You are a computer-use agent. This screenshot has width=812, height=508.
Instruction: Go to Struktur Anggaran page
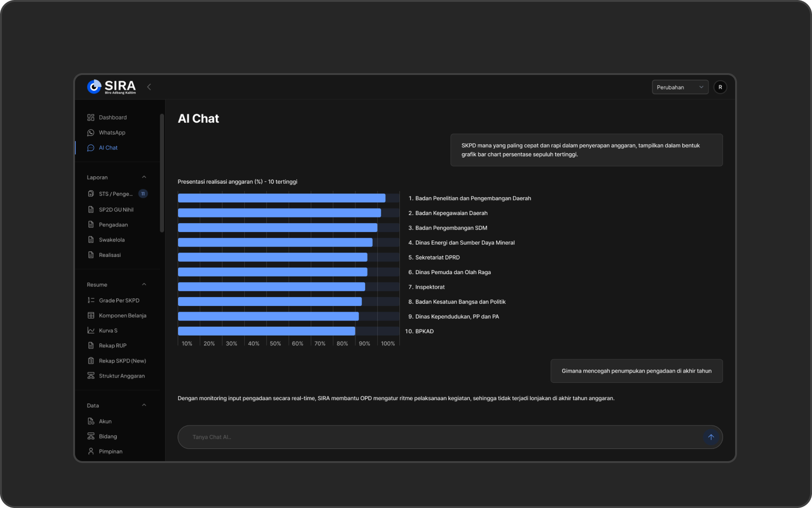coord(121,376)
